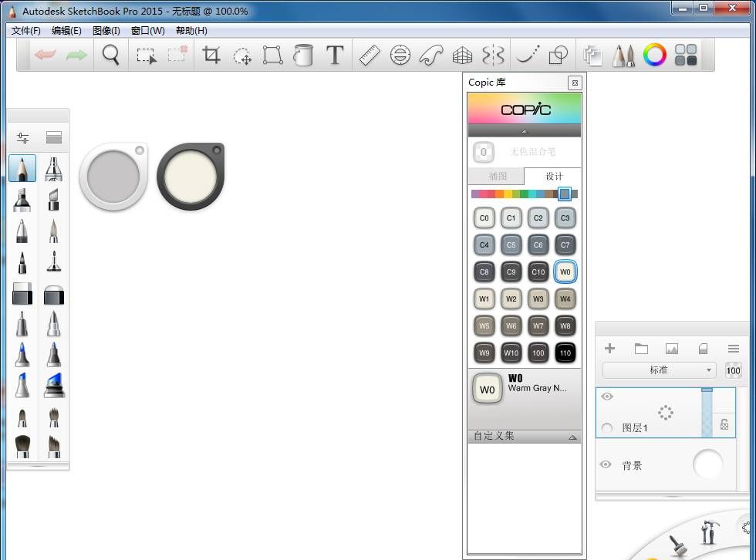Viewport: 756px width, 560px height.
Task: Toggle the lock on 图层1
Action: pos(724,424)
